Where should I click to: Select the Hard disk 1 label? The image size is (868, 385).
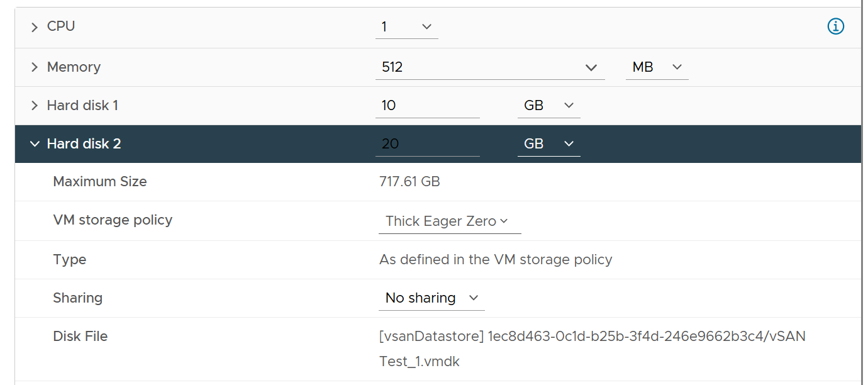tap(82, 106)
